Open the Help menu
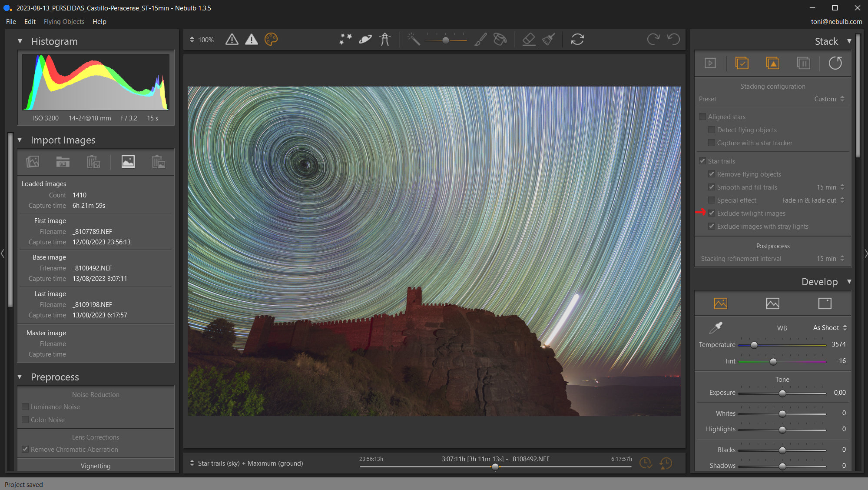Image resolution: width=868 pixels, height=490 pixels. pyautogui.click(x=99, y=21)
